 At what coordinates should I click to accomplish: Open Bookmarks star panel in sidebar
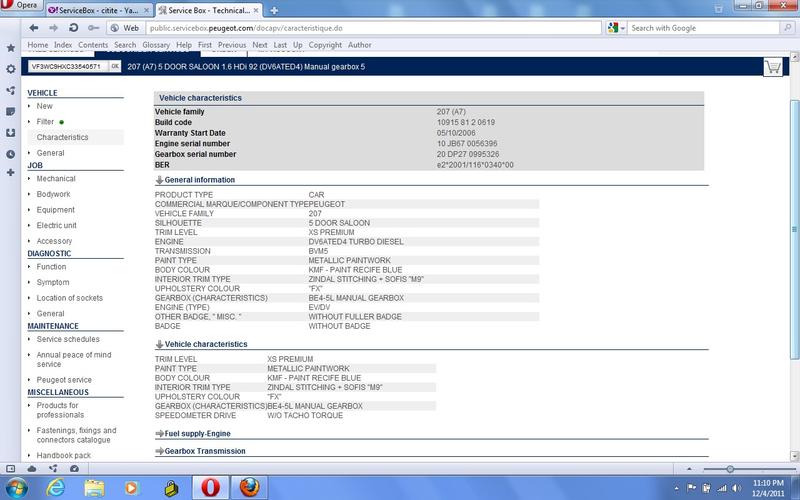[x=10, y=48]
